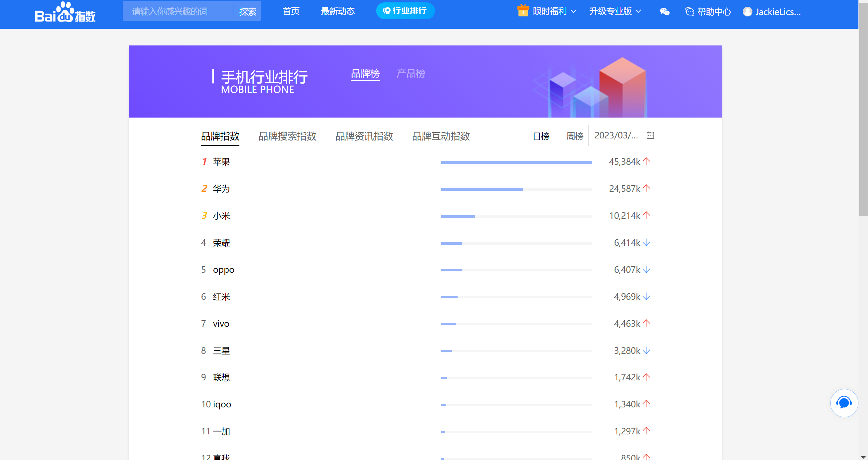Click the down arrow beside 红米 4,969k
Image resolution: width=868 pixels, height=460 pixels.
[x=646, y=296]
